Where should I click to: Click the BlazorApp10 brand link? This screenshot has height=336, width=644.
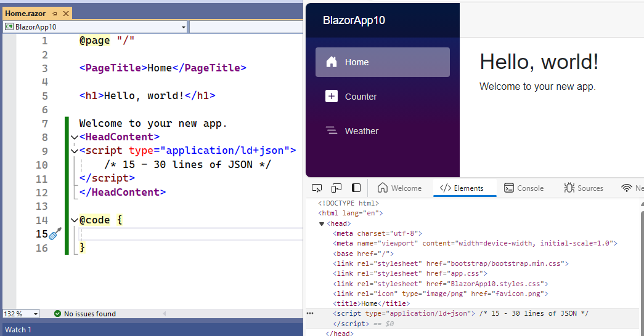coord(354,20)
